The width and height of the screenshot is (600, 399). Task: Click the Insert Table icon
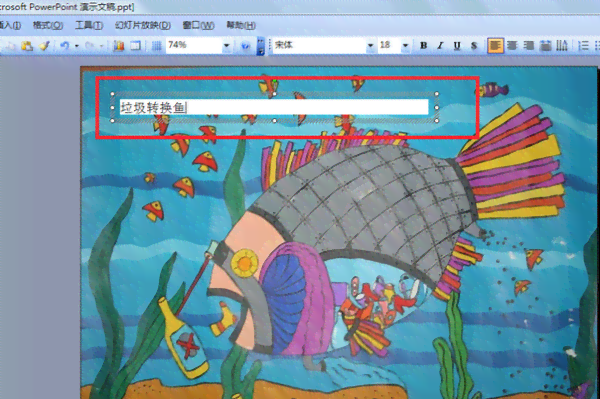pyautogui.click(x=135, y=46)
